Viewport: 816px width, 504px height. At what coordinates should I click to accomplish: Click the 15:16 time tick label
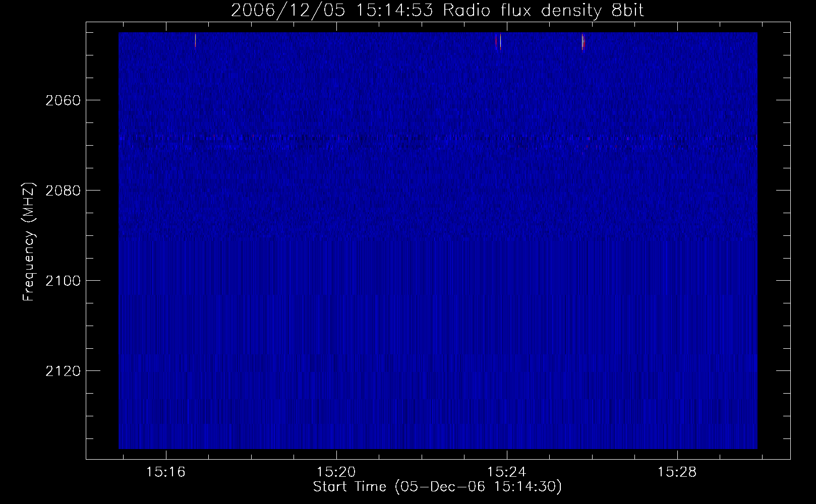pos(166,472)
